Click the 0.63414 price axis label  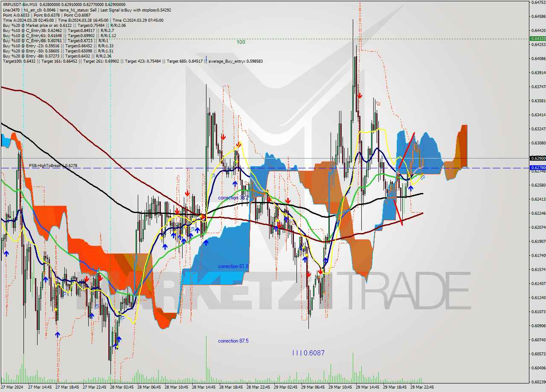pyautogui.click(x=538, y=115)
